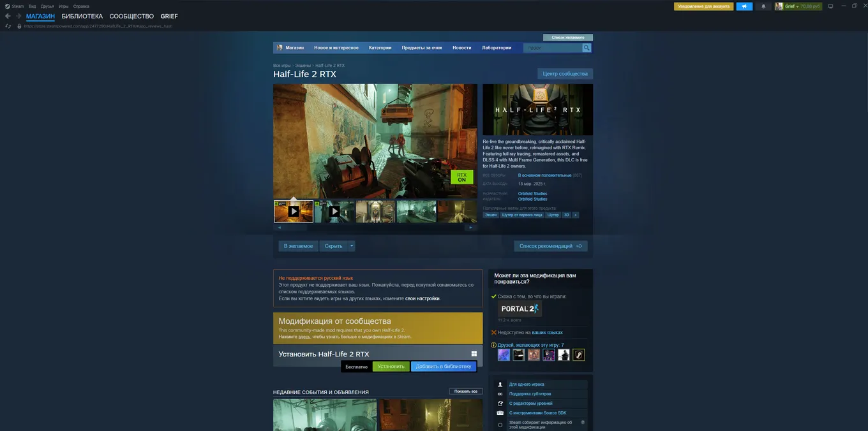Click the Показать все button
Viewport: 868px width, 431px height.
[466, 391]
